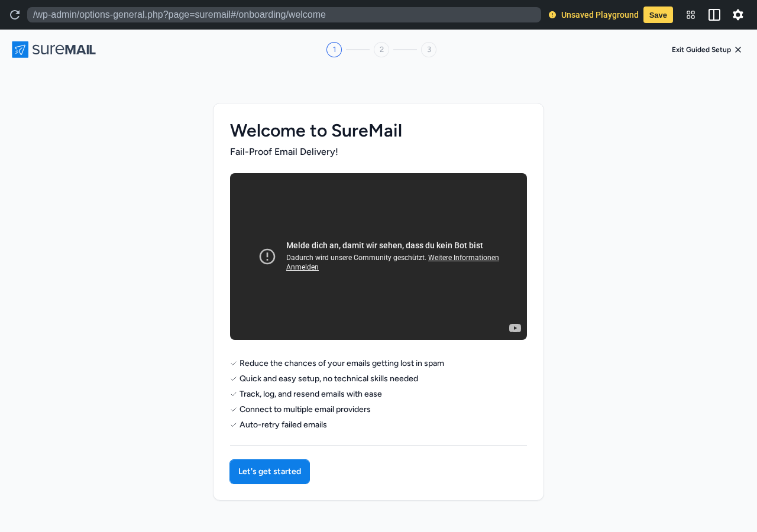Click the URL address bar
757x532 pixels.
point(284,15)
